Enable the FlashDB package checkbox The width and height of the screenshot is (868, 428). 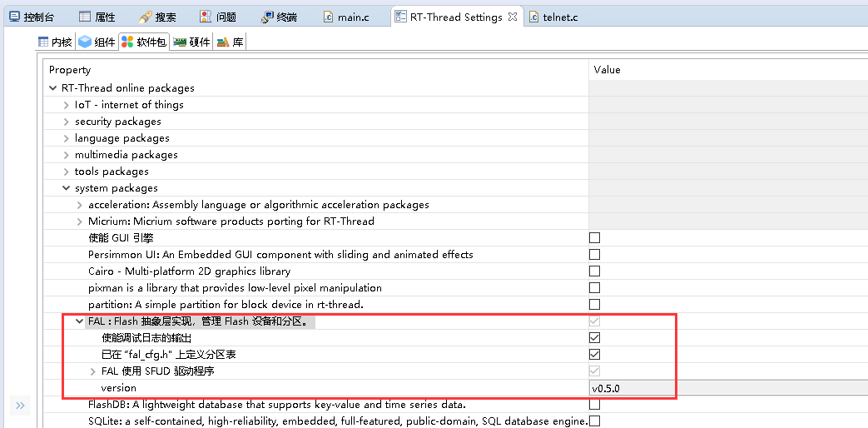click(x=594, y=405)
